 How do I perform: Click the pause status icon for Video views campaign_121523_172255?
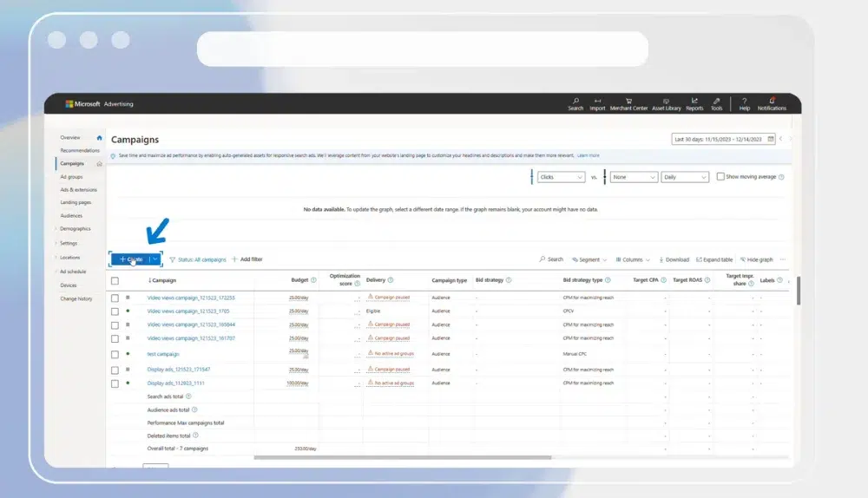128,298
